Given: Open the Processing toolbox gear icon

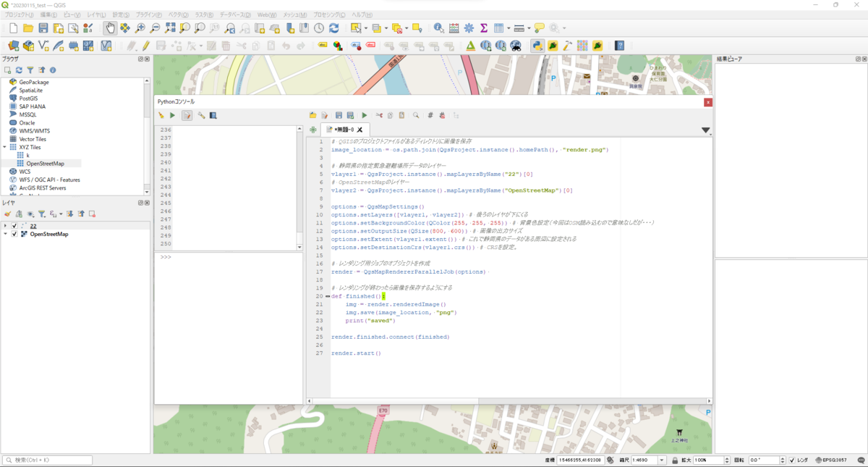Looking at the screenshot, I should click(469, 28).
